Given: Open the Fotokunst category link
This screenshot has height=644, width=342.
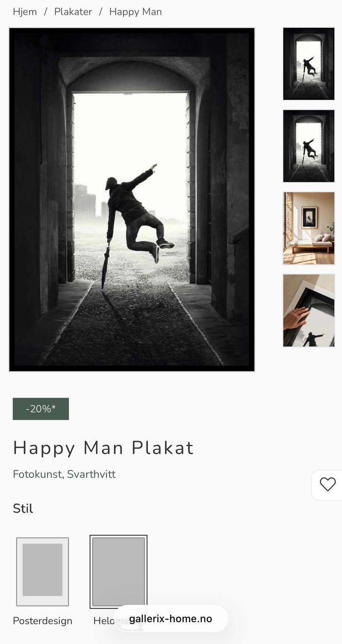Looking at the screenshot, I should (x=38, y=474).
